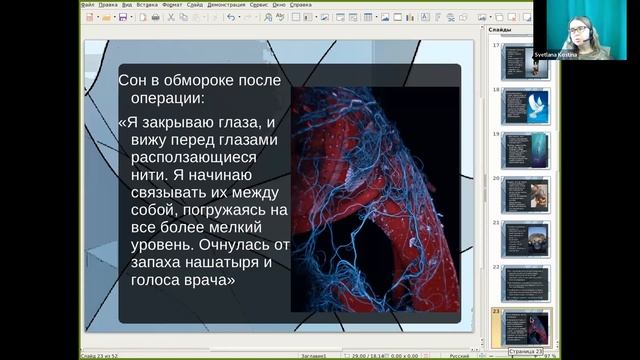Click the Insert Table icon
The image size is (640, 360).
368,17
